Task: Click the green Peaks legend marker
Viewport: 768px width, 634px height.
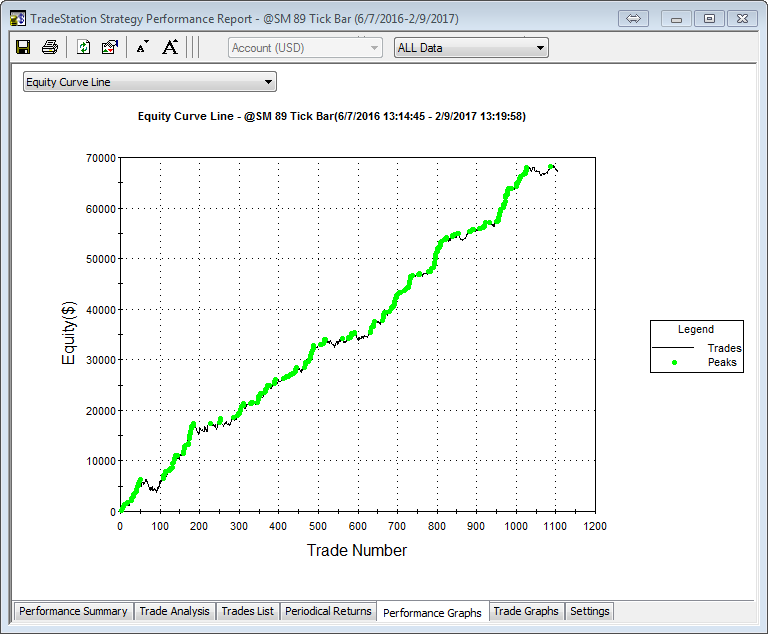Action: tap(673, 362)
